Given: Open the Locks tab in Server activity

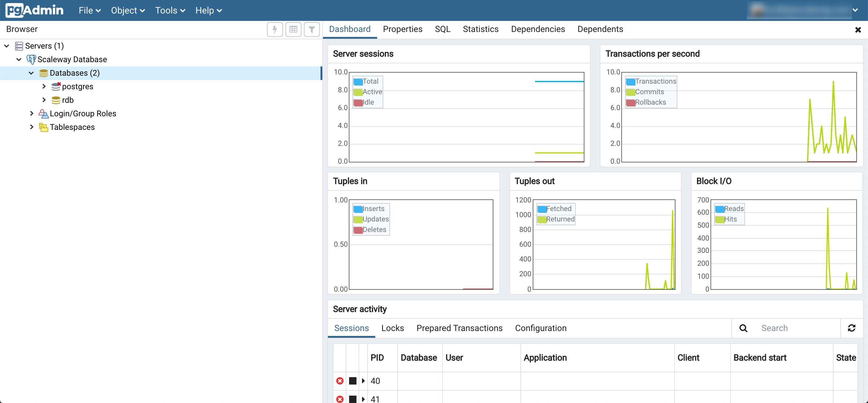Looking at the screenshot, I should click(392, 328).
